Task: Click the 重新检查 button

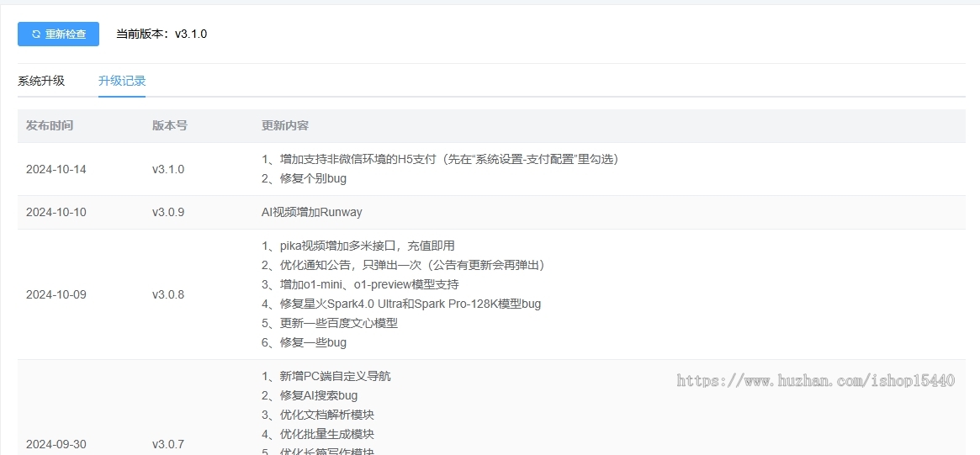Action: [x=58, y=34]
